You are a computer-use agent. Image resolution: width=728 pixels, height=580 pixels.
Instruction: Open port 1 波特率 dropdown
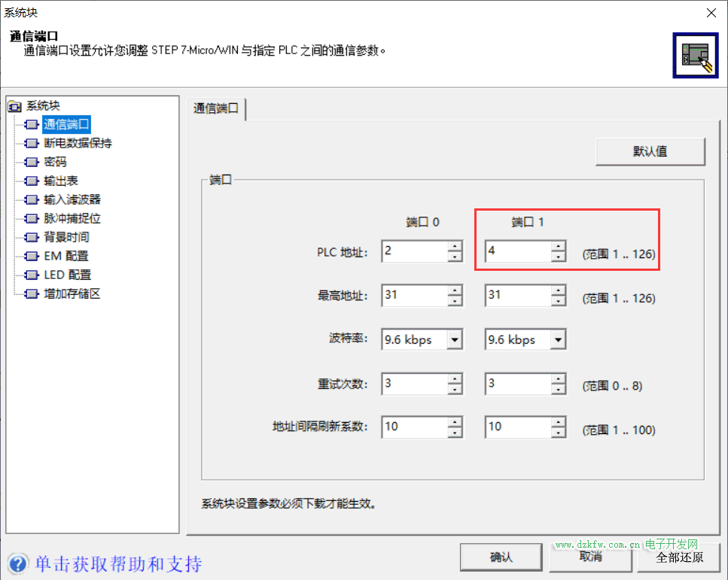[558, 340]
